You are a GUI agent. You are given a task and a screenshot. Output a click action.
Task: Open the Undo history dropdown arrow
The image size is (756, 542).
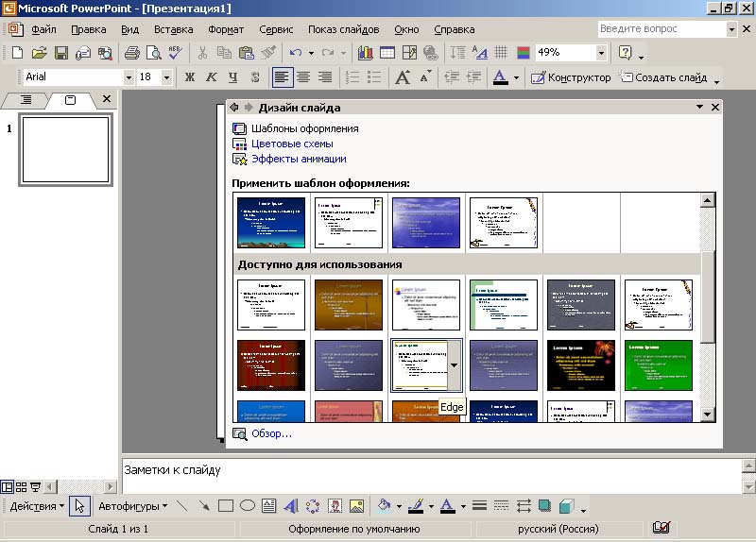pos(311,53)
